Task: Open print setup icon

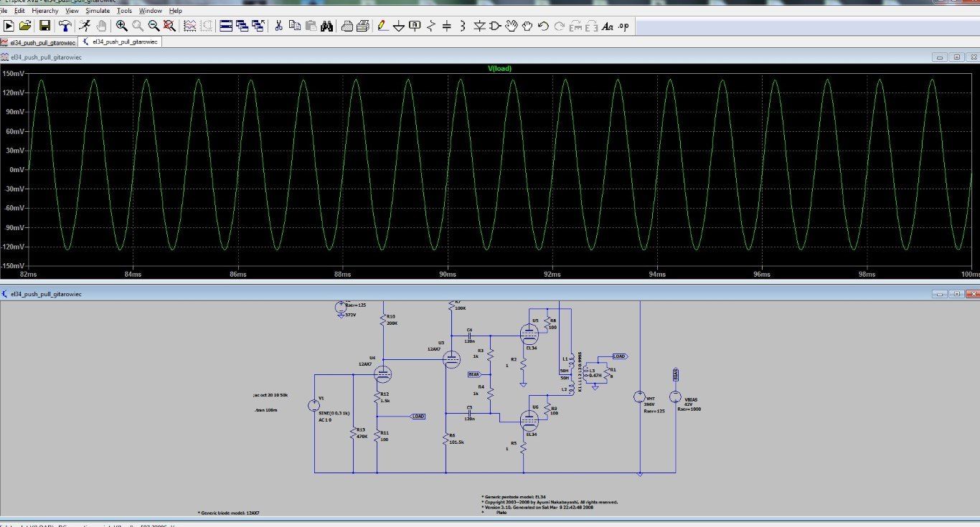Action: coord(347,26)
